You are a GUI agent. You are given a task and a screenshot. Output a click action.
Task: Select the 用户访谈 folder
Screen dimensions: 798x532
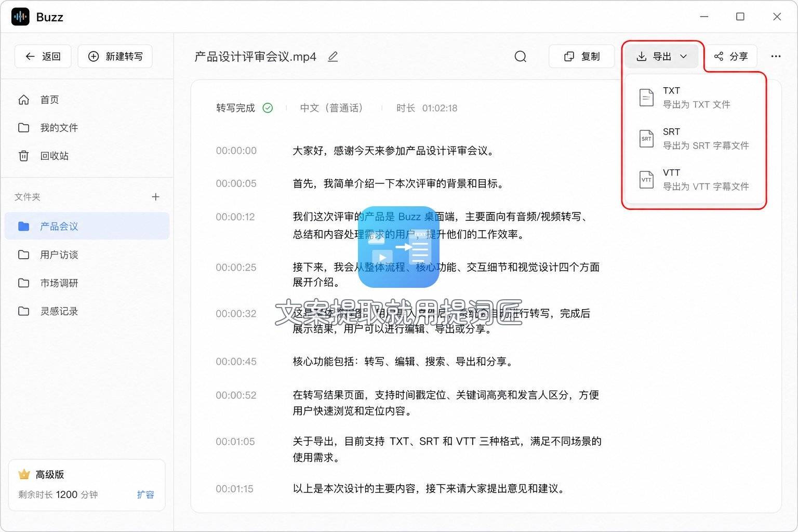point(87,255)
